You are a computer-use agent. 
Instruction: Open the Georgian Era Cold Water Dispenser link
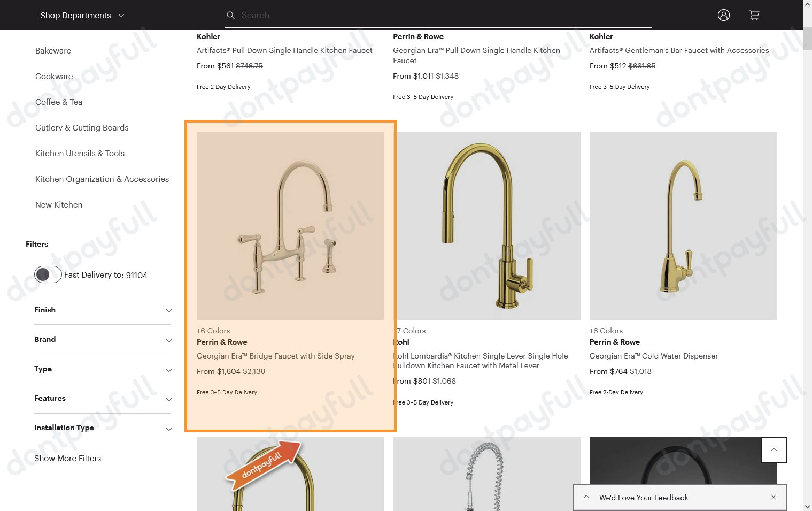tap(653, 356)
